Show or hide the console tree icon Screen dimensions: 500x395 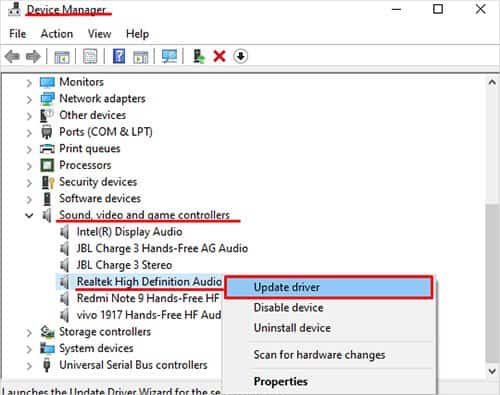62,56
